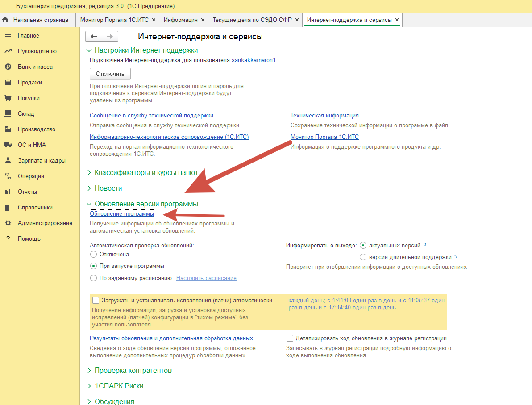Open the Обновление программы link
This screenshot has width=532, height=405.
pyautogui.click(x=122, y=214)
